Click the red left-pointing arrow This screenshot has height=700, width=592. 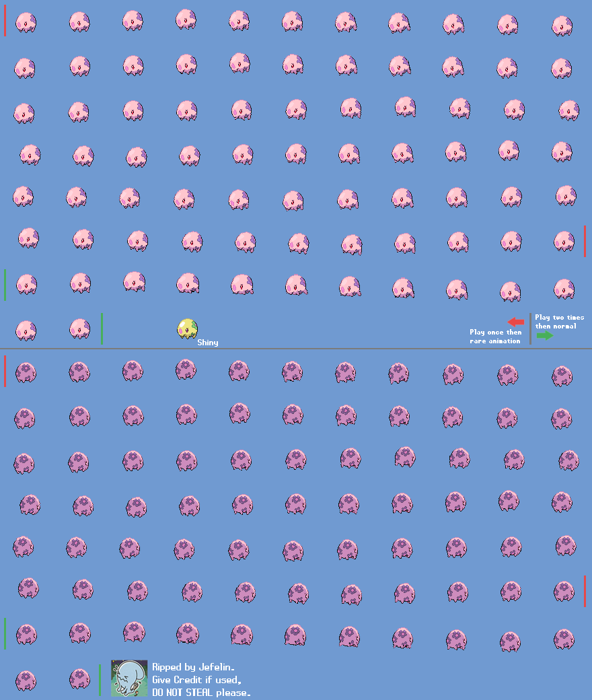click(x=516, y=322)
